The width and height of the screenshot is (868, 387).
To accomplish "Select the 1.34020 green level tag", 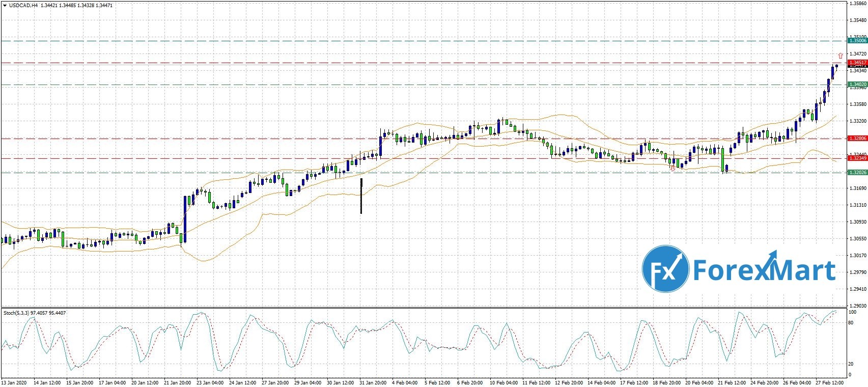I will point(857,85).
